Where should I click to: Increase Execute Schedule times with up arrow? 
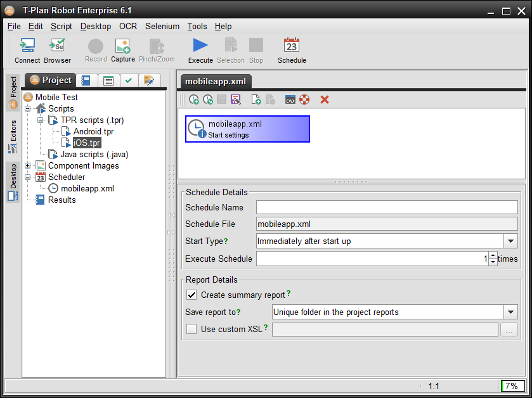tap(493, 255)
